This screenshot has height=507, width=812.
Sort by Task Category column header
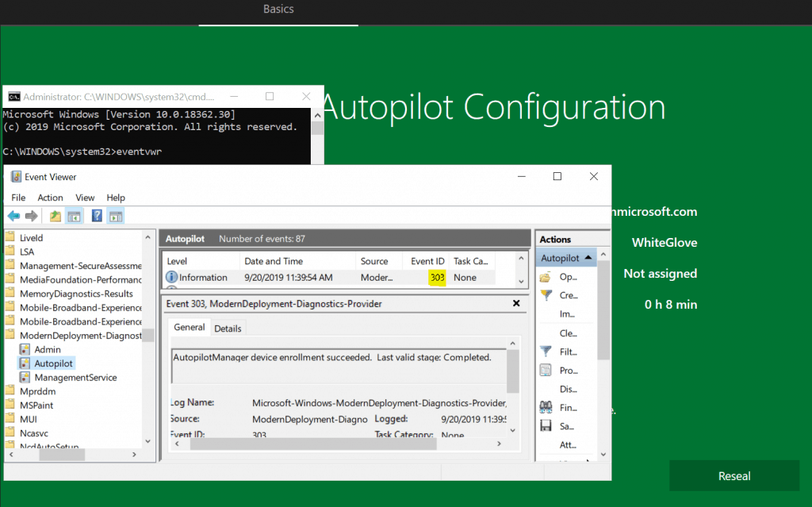[x=471, y=261]
